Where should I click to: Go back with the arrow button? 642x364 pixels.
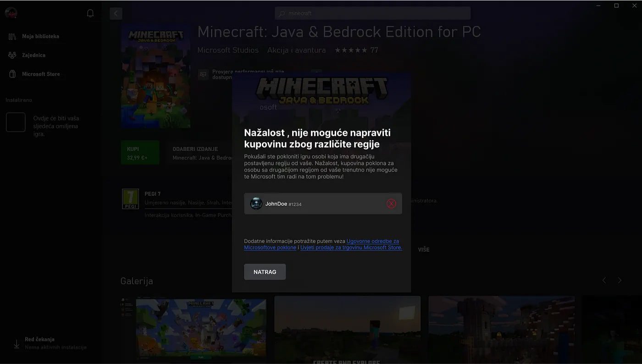tap(116, 13)
